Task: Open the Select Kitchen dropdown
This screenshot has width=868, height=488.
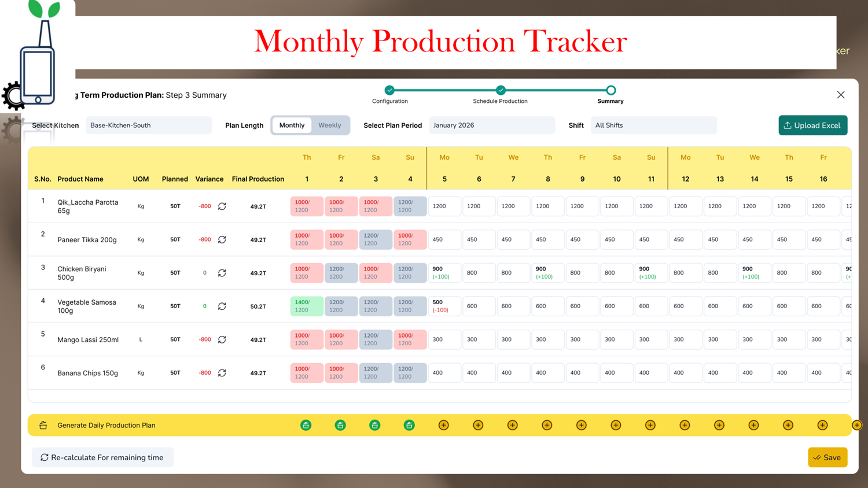Action: [x=149, y=125]
